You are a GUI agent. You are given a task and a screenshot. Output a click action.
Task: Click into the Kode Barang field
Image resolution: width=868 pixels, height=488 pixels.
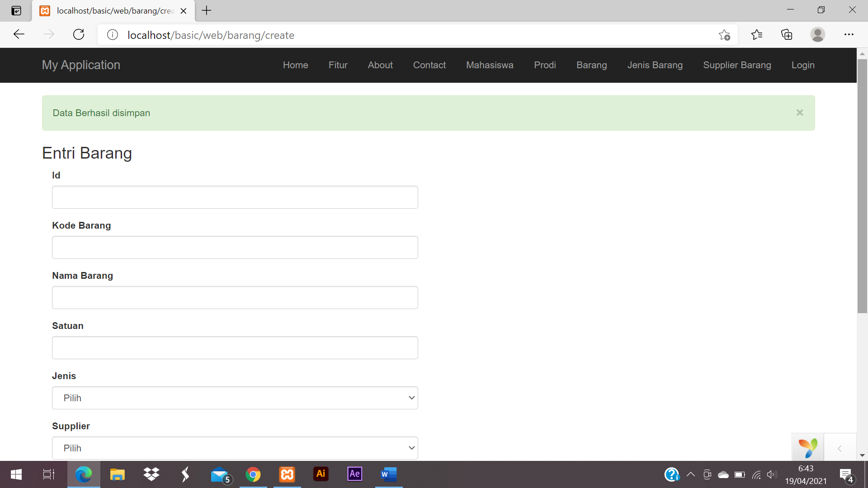(x=235, y=247)
